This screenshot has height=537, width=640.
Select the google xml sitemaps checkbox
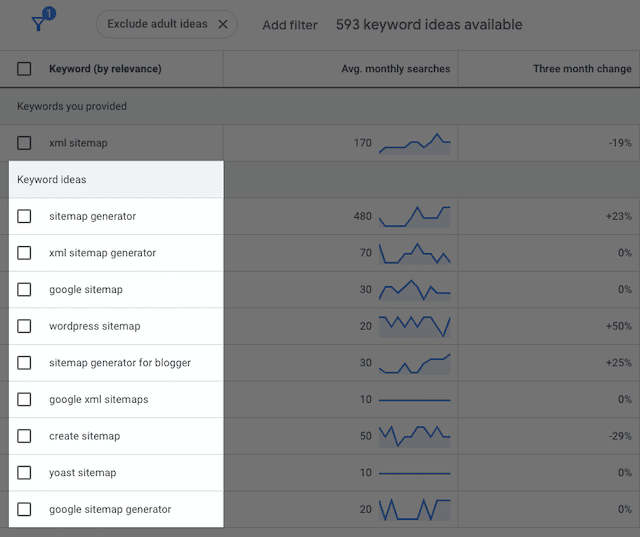(x=24, y=400)
